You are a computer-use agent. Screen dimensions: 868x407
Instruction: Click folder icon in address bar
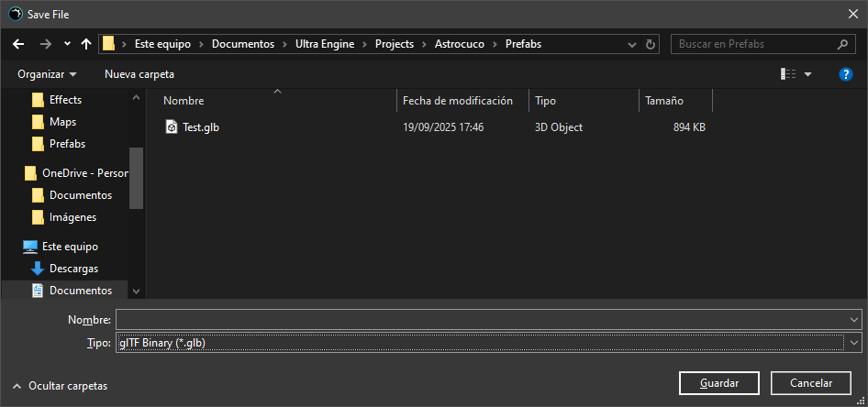(108, 44)
